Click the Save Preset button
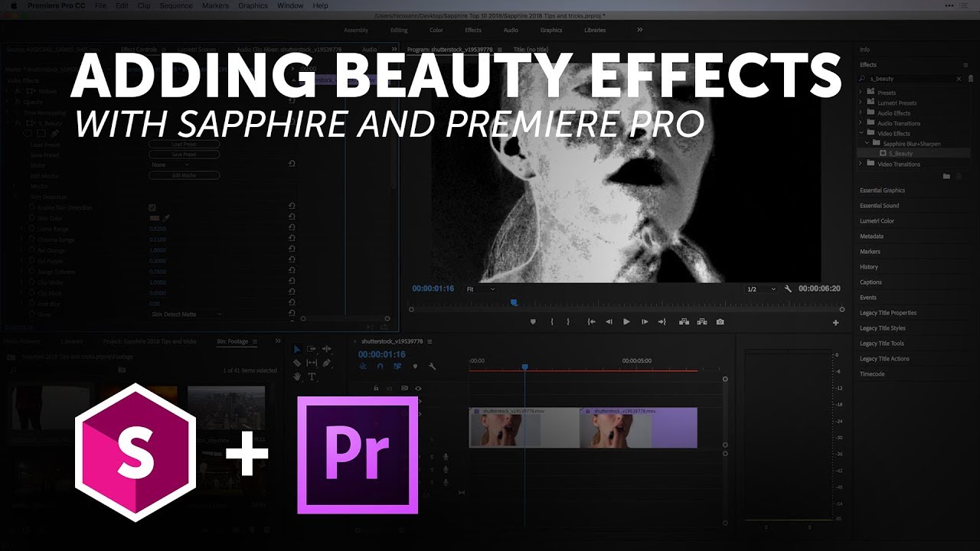Screen dimensions: 980x551 click(x=185, y=154)
